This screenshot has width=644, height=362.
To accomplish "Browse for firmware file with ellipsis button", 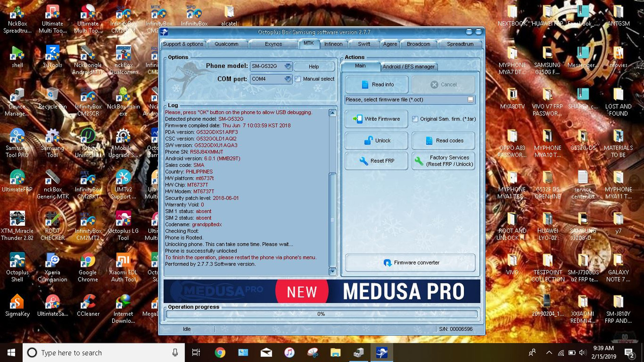I will coord(470,100).
